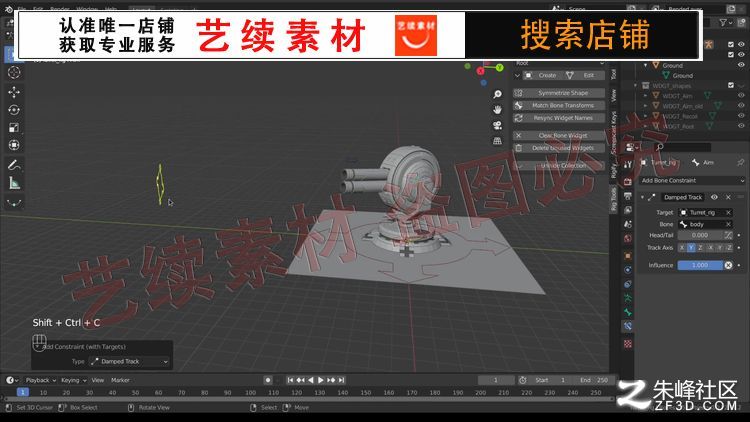Switch to the View sidebar tab
750x422 pixels.
(613, 95)
